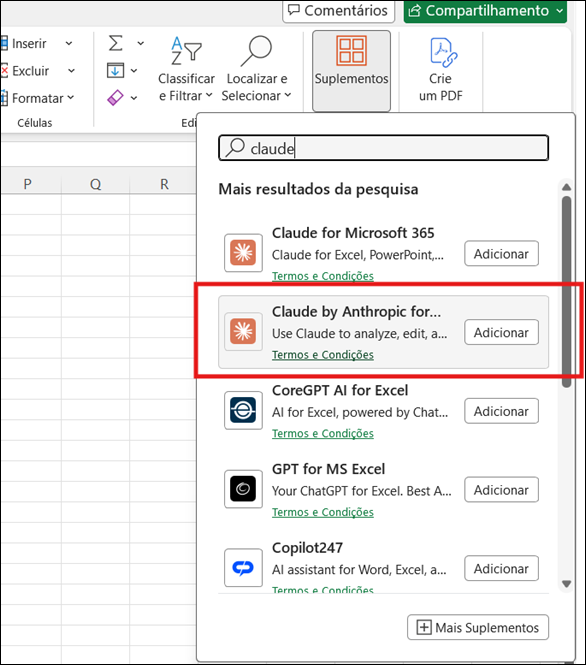The height and width of the screenshot is (665, 586).
Task: Click the Clear eraser icon
Action: 115,98
